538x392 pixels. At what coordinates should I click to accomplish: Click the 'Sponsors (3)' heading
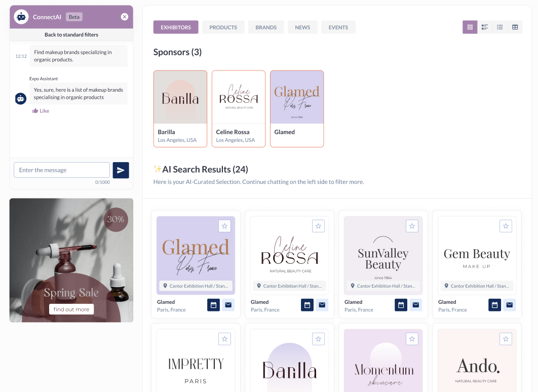[177, 52]
